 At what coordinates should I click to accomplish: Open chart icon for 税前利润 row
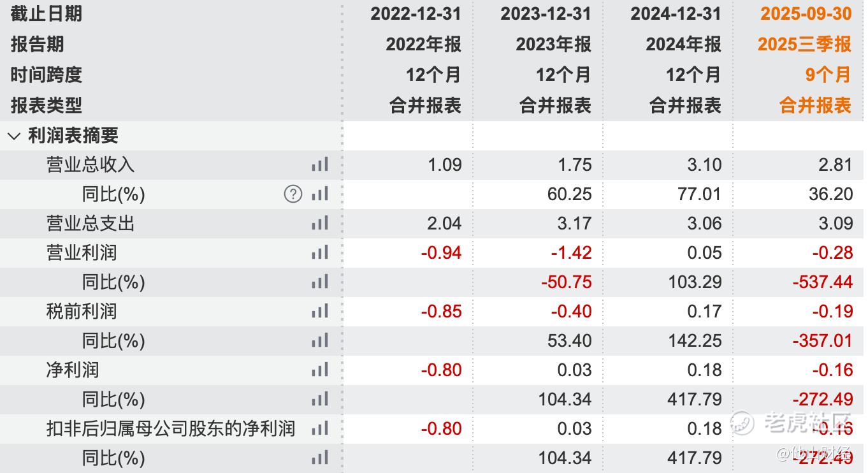[320, 311]
